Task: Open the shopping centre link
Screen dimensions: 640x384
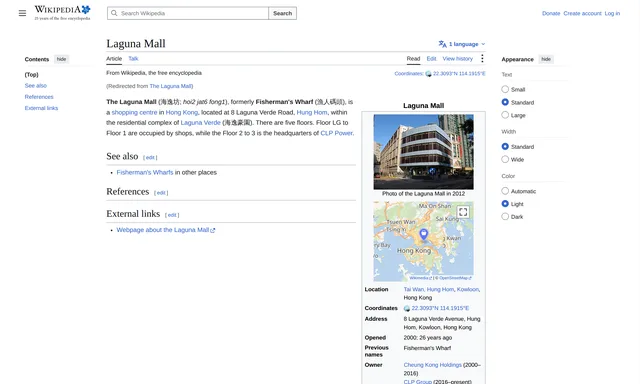Action: [x=134, y=112]
